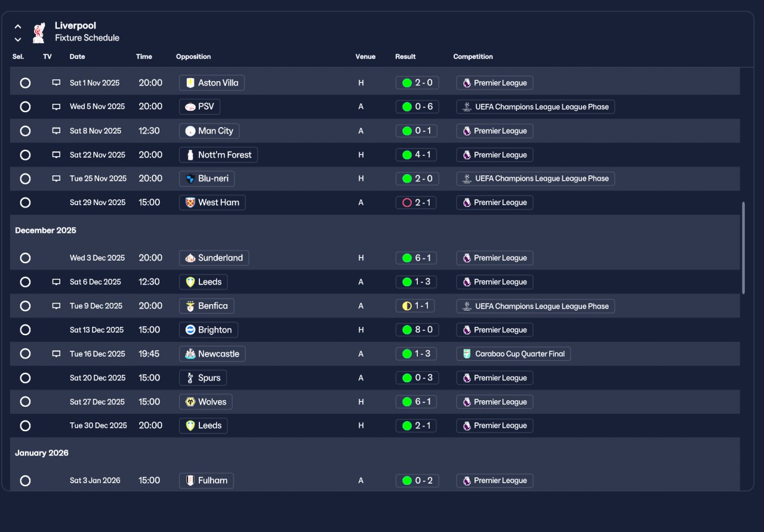Sort fixtures by Result column header
The image size is (764, 532).
[x=405, y=57]
